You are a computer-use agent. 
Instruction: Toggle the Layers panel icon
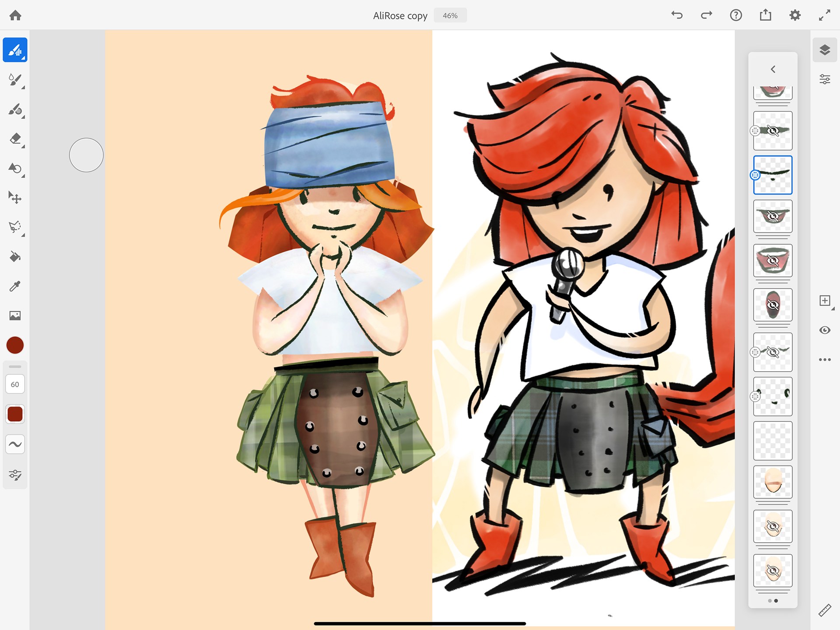pyautogui.click(x=825, y=50)
